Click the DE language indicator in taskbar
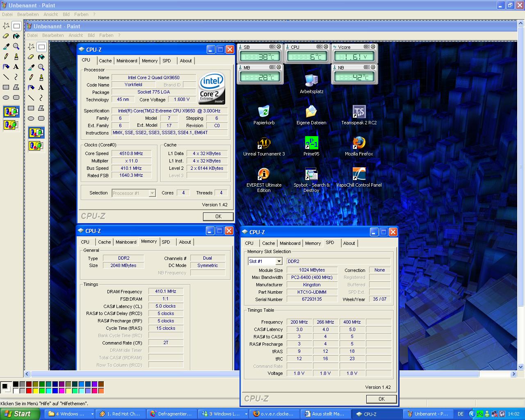525x420 pixels. [460, 414]
